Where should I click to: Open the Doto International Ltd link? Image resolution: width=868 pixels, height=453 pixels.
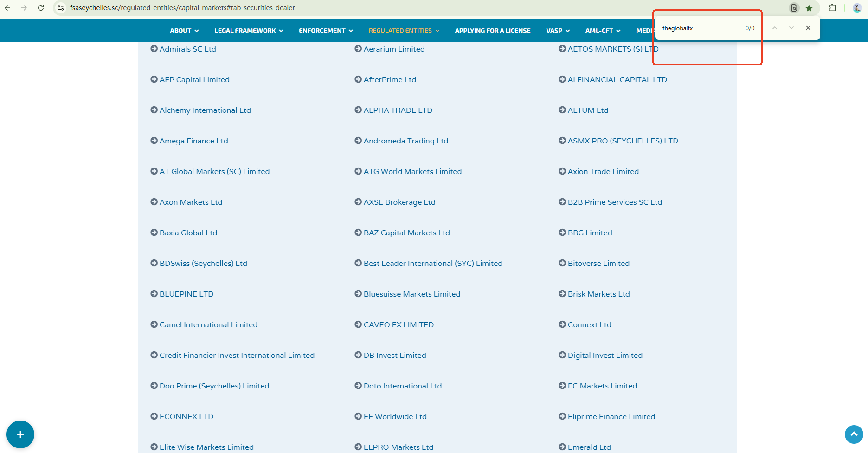point(403,386)
